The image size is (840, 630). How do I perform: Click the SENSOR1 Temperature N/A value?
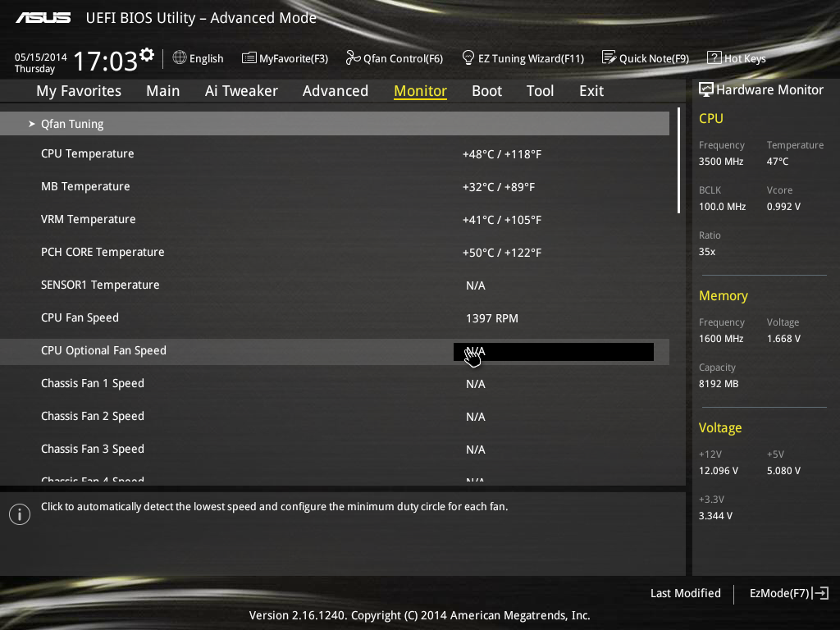[475, 285]
